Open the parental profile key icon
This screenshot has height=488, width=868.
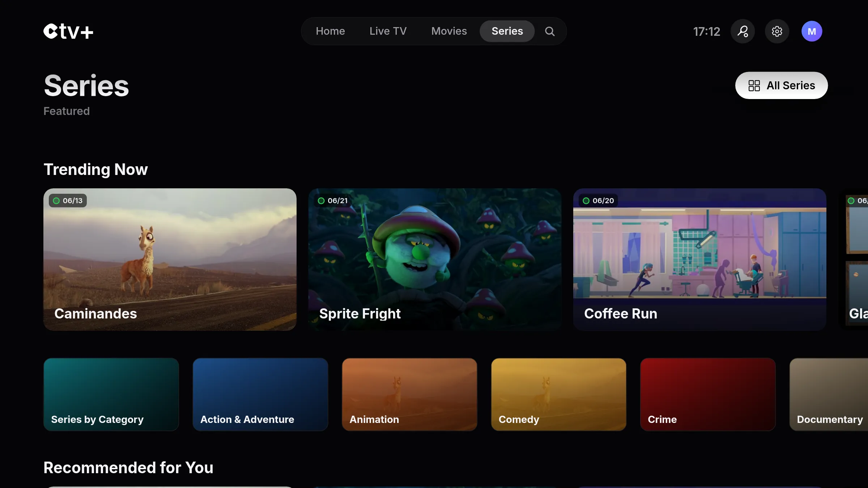[743, 31]
